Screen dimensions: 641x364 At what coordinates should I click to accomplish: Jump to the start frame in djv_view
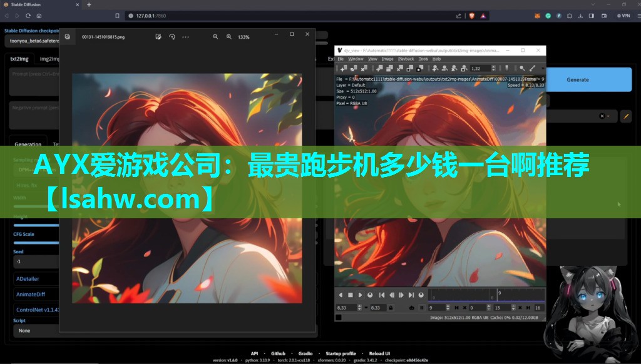coord(382,295)
